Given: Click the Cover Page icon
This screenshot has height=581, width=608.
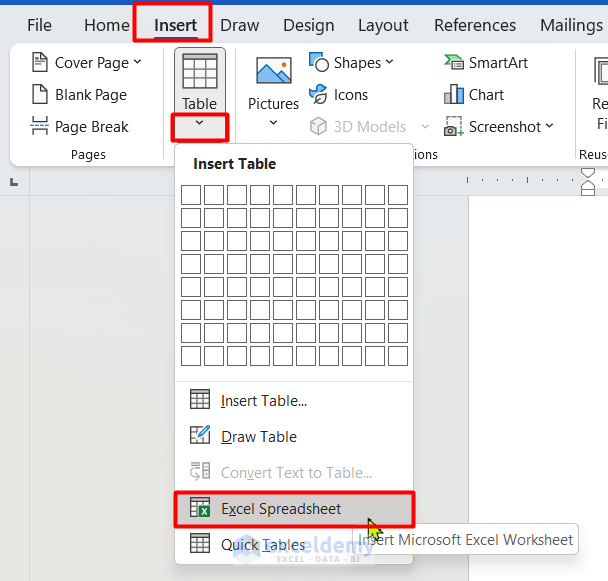Looking at the screenshot, I should 40,62.
